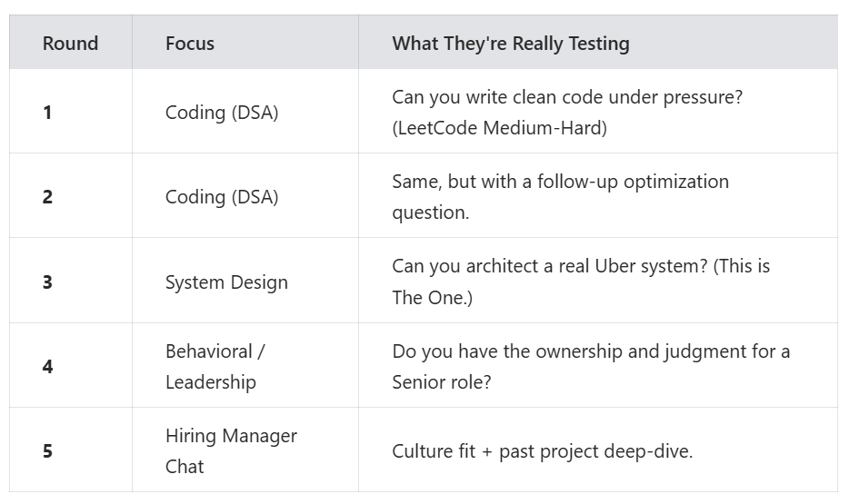Click the ownership and judgment description

(591, 351)
